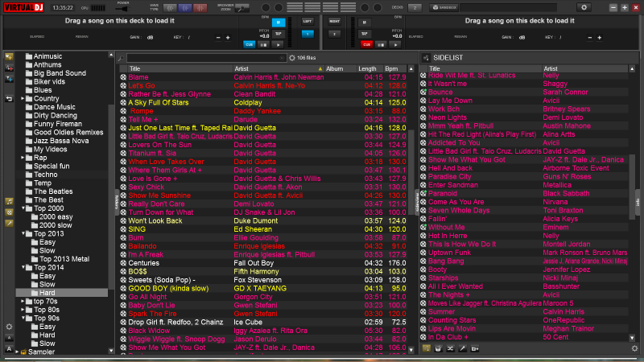
Task: Click the vertical sideview panel tab
Action: (417, 203)
